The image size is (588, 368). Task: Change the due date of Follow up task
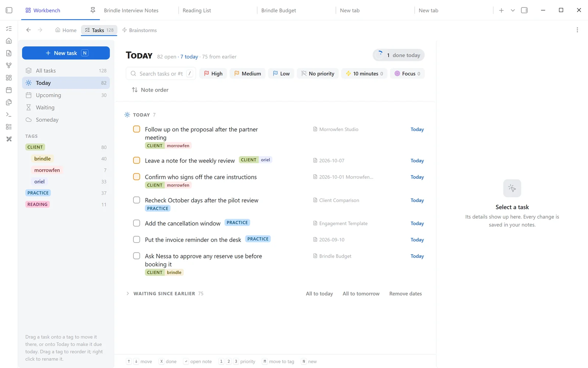coord(417,129)
